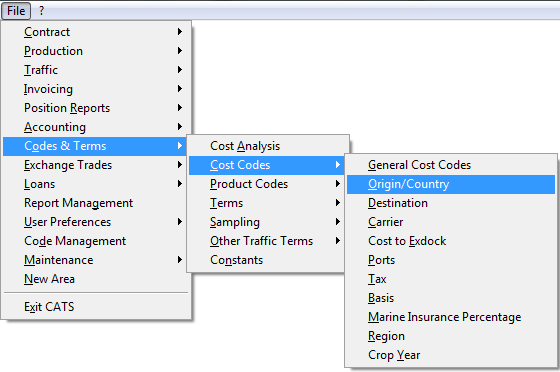Select Carrier cost code
The image size is (560, 372).
tap(451, 222)
